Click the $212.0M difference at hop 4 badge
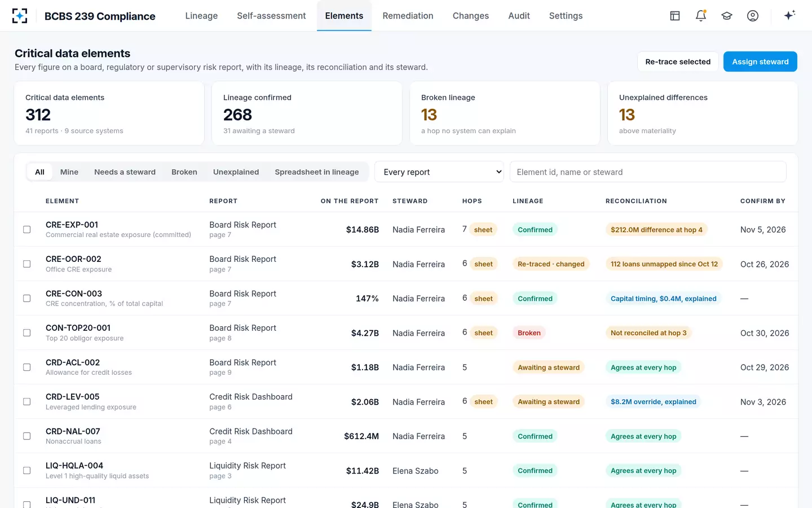Viewport: 812px width, 508px height. pyautogui.click(x=656, y=229)
